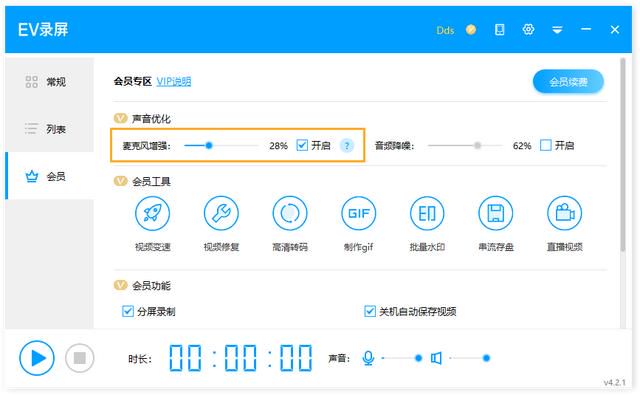
Task: Open settings gear in title bar
Action: click(x=529, y=29)
